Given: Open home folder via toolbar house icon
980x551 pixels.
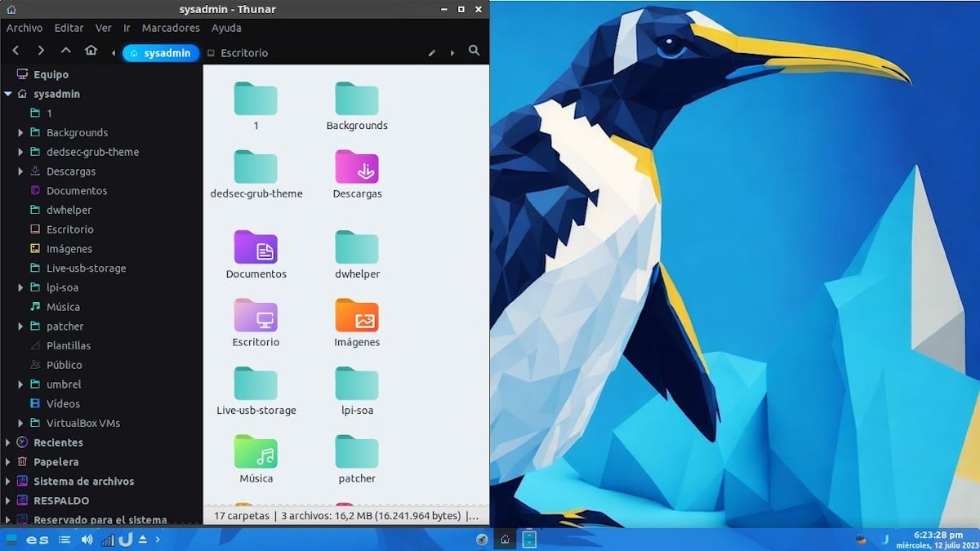Looking at the screenshot, I should click(91, 51).
